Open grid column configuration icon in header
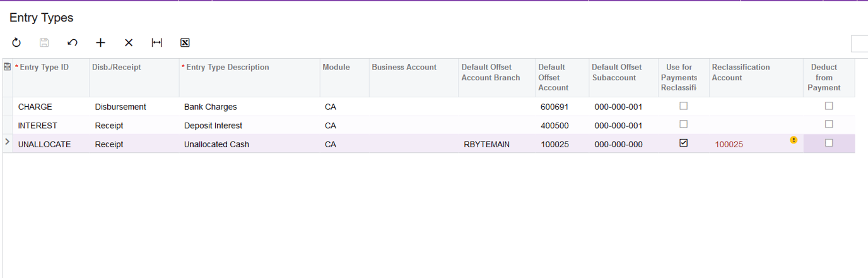The width and height of the screenshot is (868, 278). click(x=7, y=67)
